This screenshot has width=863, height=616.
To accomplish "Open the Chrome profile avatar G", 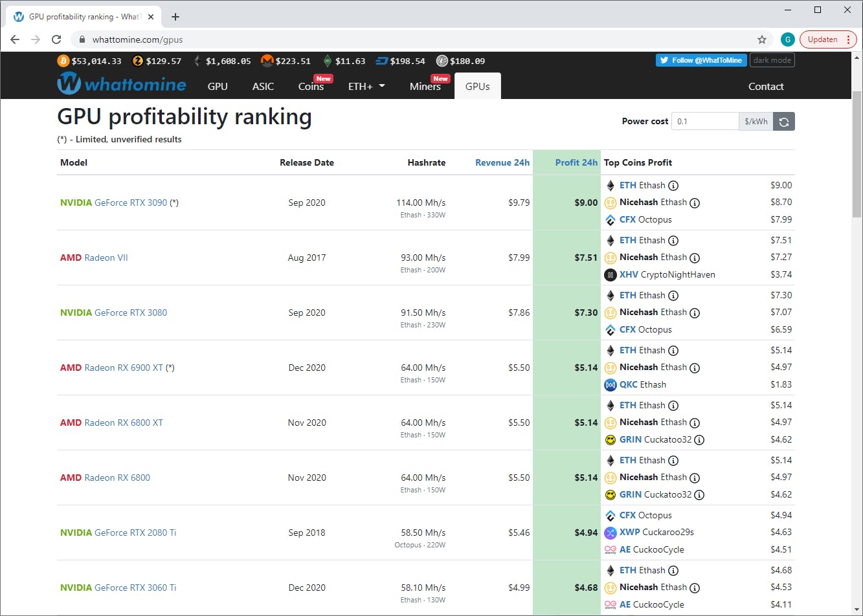I will 787,39.
